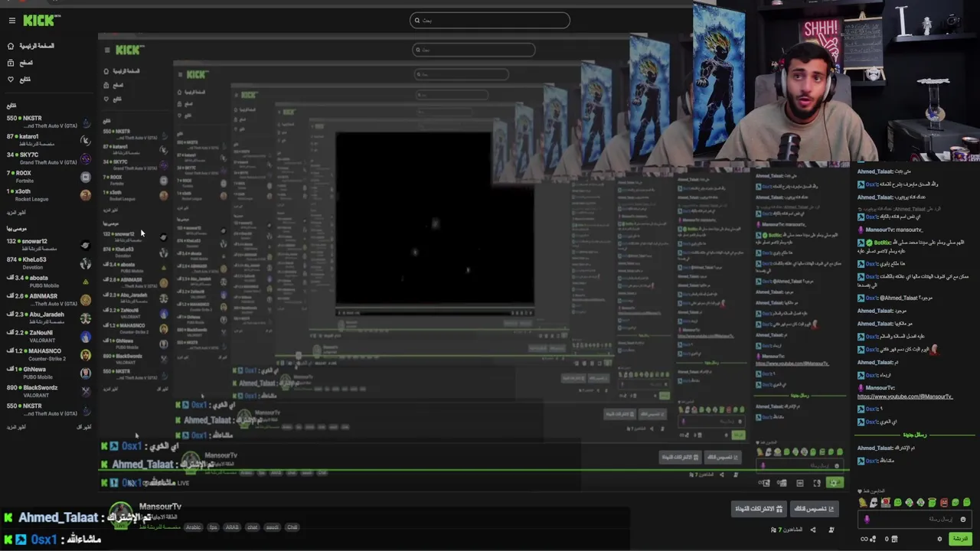Share the stream with the share icon
The width and height of the screenshot is (980, 551).
click(813, 530)
